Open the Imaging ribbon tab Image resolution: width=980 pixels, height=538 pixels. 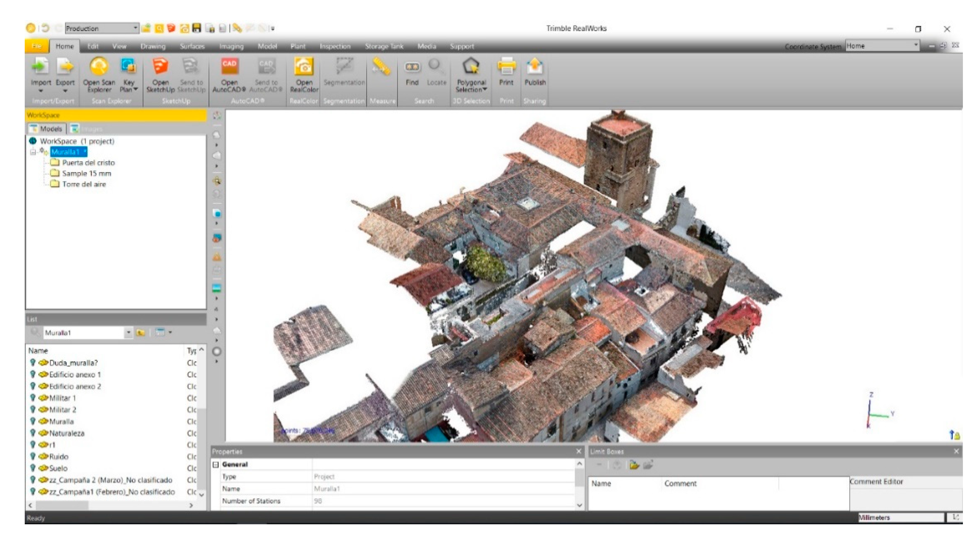click(231, 46)
